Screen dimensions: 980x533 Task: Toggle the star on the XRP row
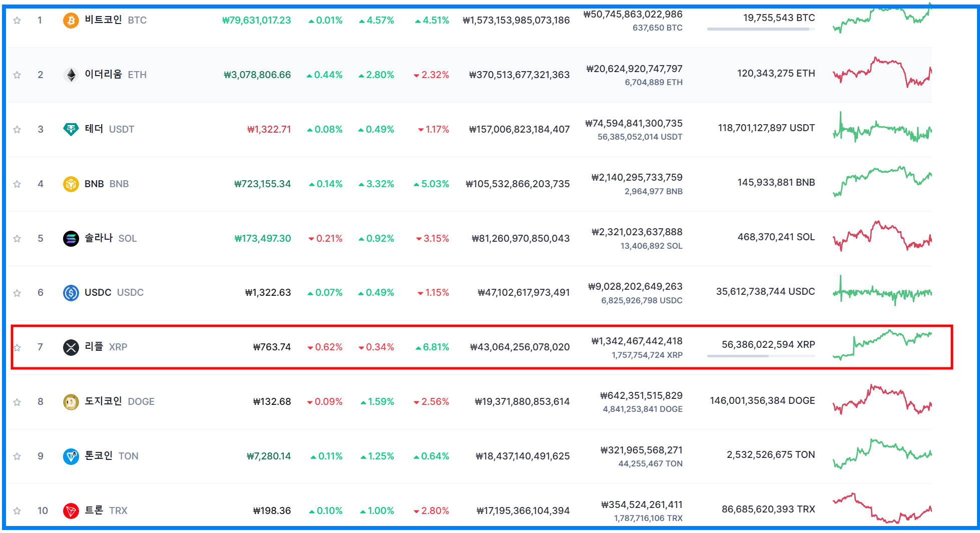tap(17, 347)
